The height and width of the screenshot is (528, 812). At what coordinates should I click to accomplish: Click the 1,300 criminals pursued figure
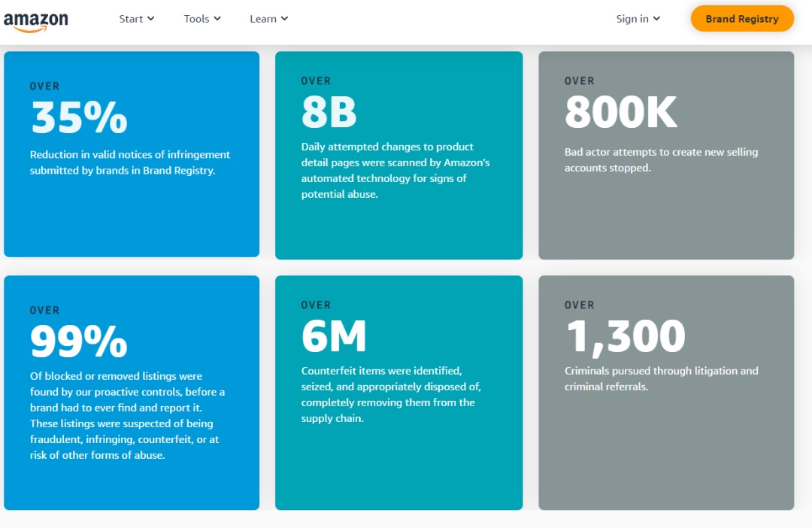coord(625,337)
